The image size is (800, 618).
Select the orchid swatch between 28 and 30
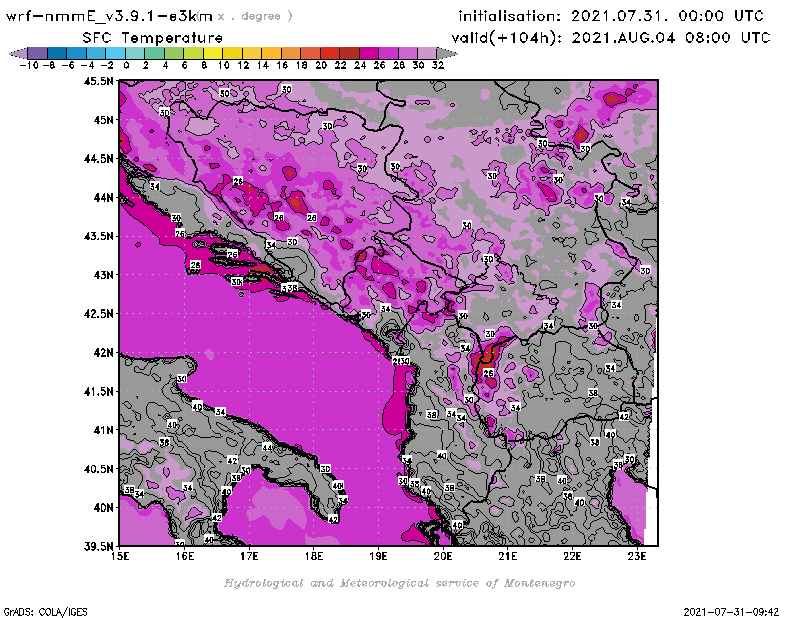[408, 53]
